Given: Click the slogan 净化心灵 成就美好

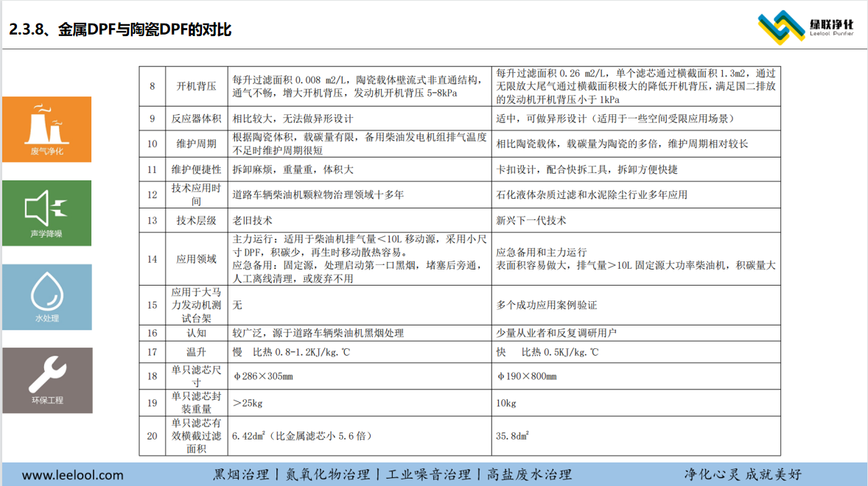Looking at the screenshot, I should click(742, 475).
